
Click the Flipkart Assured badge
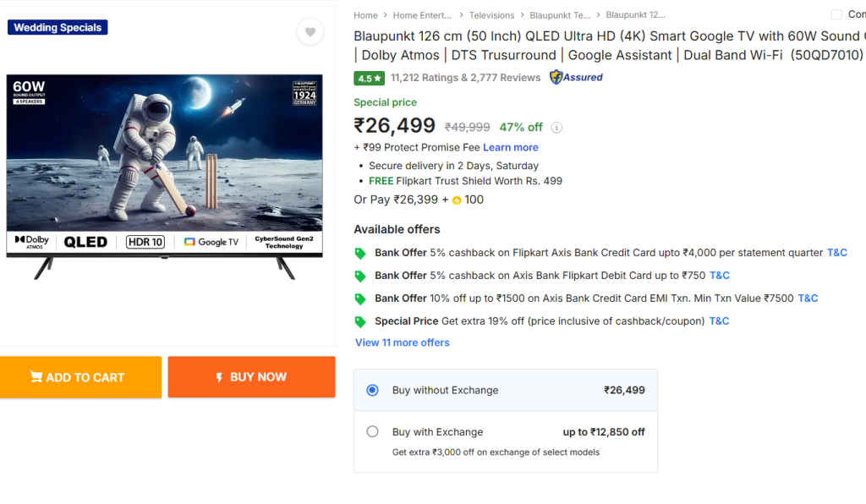point(576,77)
